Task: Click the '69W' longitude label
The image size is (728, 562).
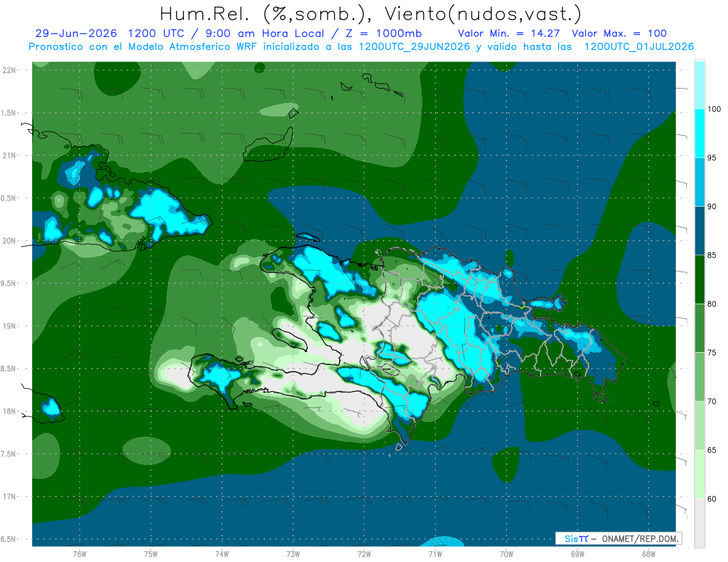Action: (x=578, y=554)
